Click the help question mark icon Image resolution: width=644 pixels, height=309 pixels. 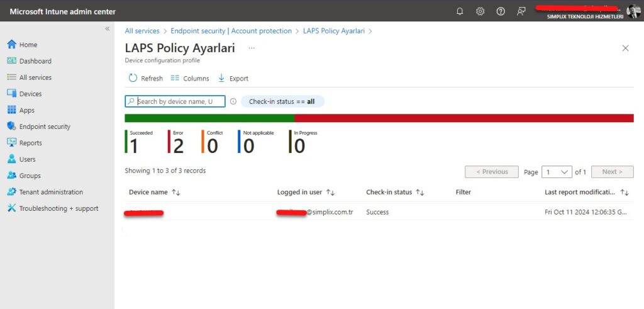click(501, 11)
